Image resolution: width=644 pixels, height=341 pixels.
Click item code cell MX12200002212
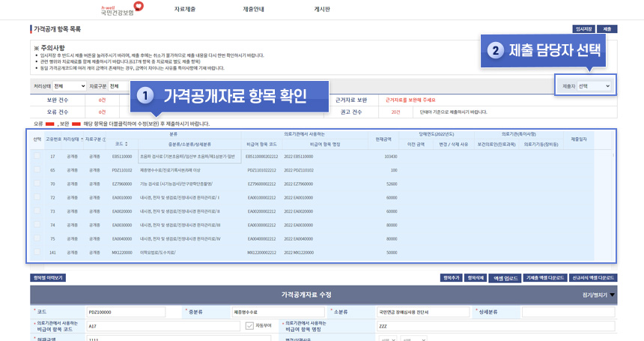point(261,253)
